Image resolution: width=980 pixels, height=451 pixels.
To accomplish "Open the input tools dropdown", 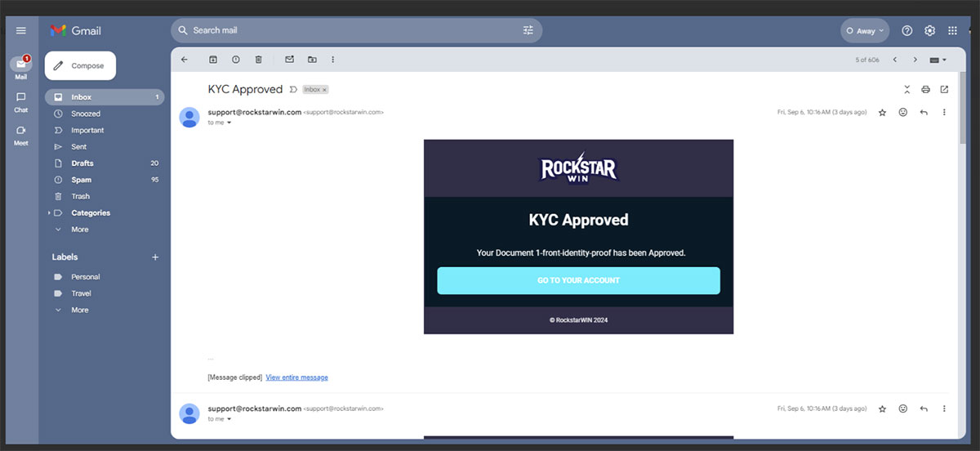I will 938,60.
